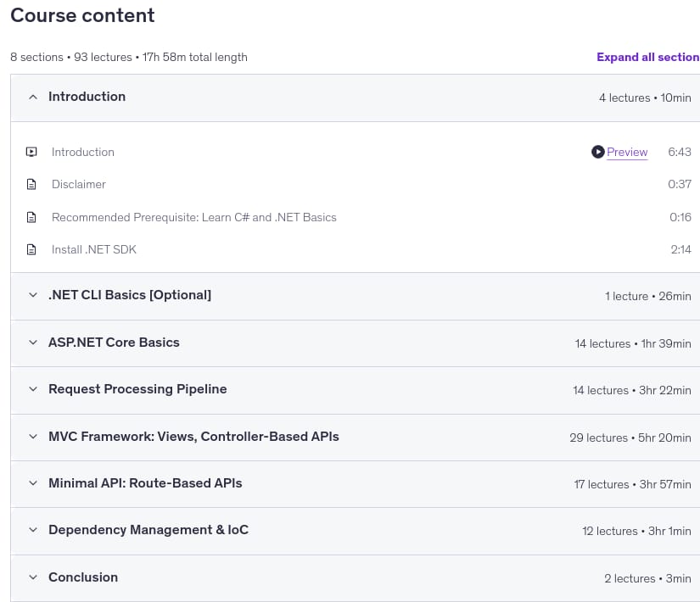The width and height of the screenshot is (700, 602).
Task: Click the document icon beside Disclaimer
Action: pyautogui.click(x=31, y=184)
